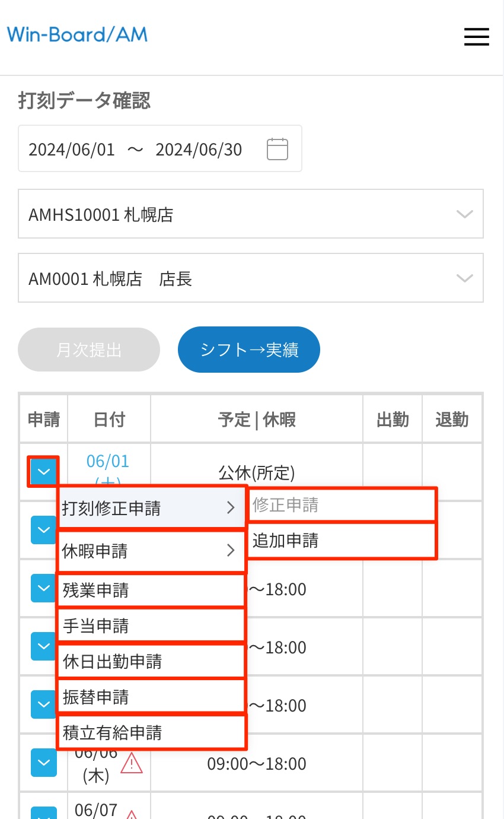
Task: Click the blue apply chevron in the 06/06 row
Action: (43, 763)
